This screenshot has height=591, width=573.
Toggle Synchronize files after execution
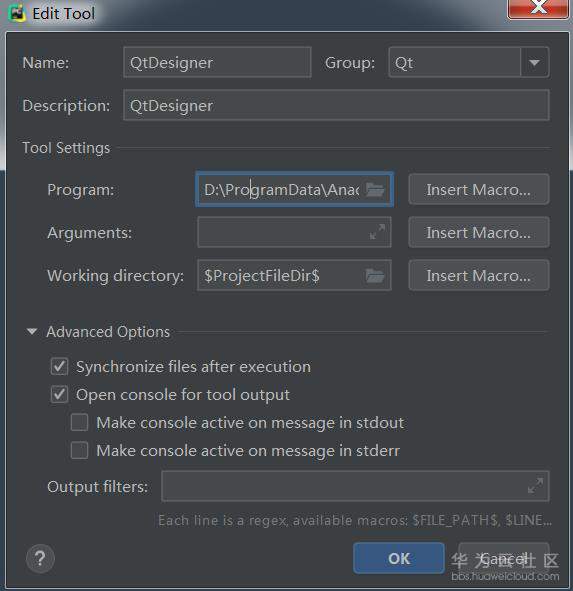(60, 367)
